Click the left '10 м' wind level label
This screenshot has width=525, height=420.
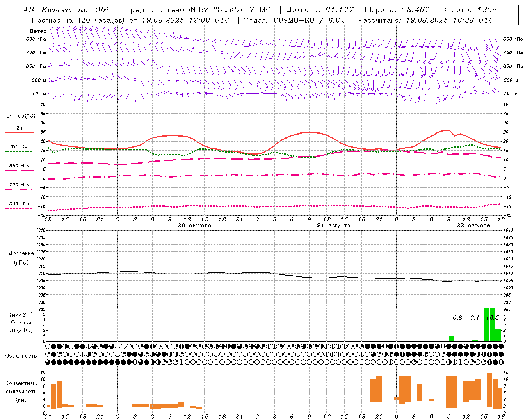39,94
